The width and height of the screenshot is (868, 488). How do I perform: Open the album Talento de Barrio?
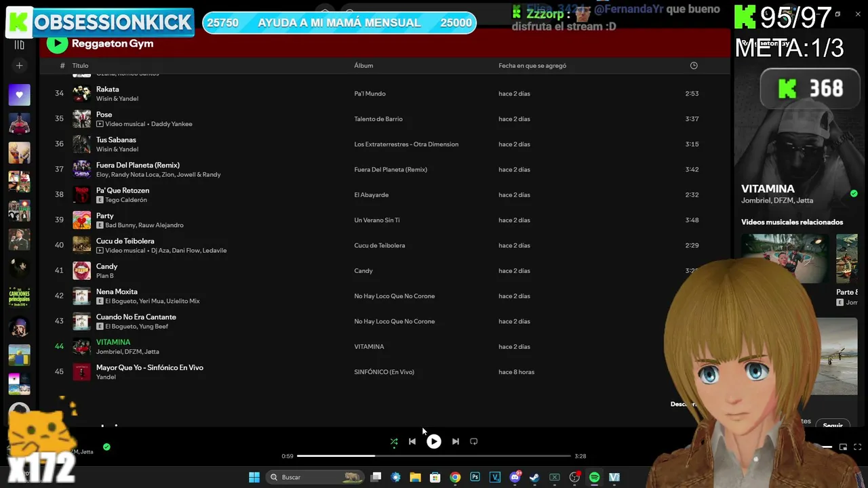378,119
